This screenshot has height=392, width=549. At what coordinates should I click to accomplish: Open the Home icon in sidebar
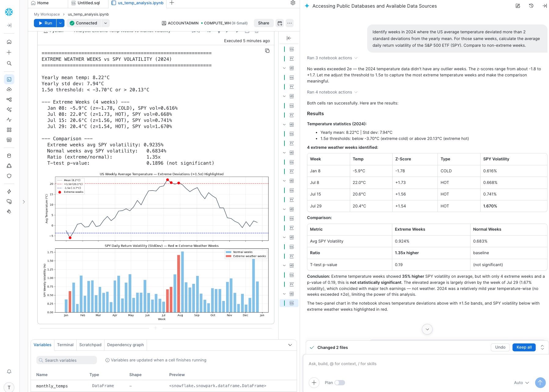coord(9,42)
